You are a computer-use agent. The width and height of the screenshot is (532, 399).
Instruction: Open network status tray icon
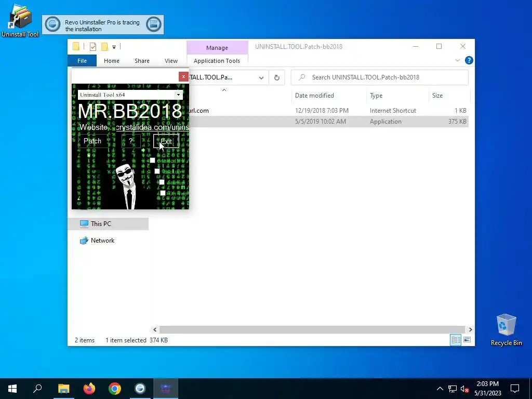[x=453, y=389]
